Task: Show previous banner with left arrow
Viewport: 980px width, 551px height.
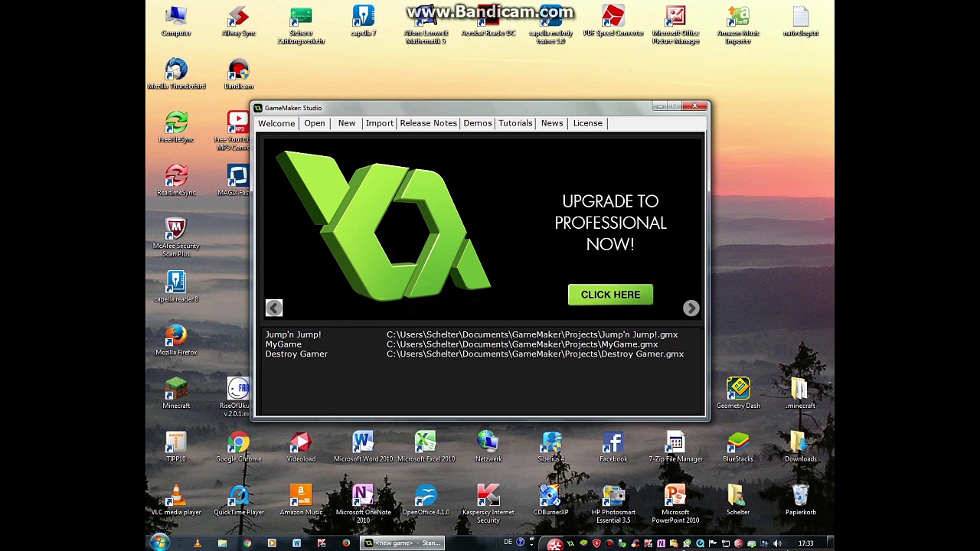Action: (x=274, y=308)
